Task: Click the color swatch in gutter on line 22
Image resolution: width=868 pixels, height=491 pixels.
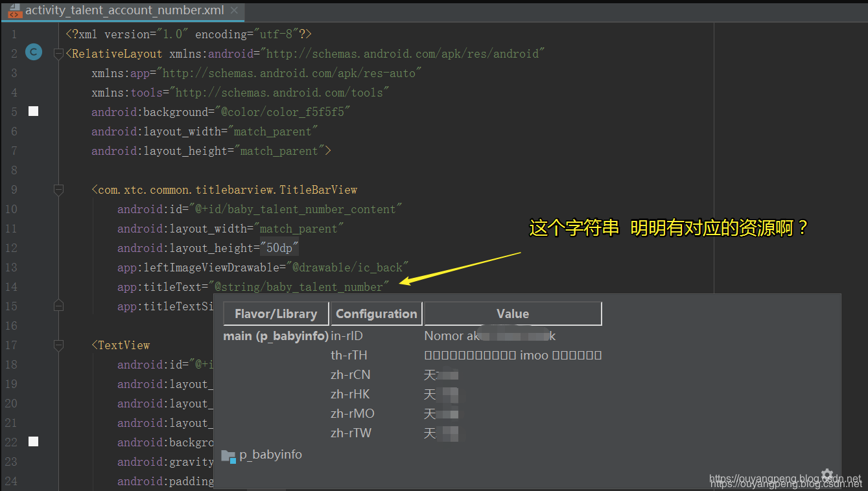Action: (x=33, y=442)
